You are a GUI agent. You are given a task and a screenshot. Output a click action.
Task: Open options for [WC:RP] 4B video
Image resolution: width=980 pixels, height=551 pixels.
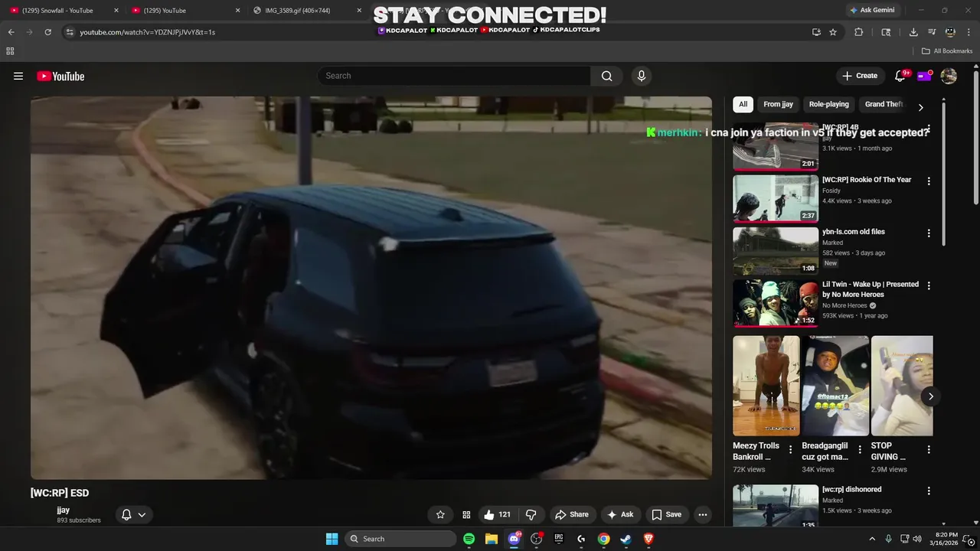[929, 129]
